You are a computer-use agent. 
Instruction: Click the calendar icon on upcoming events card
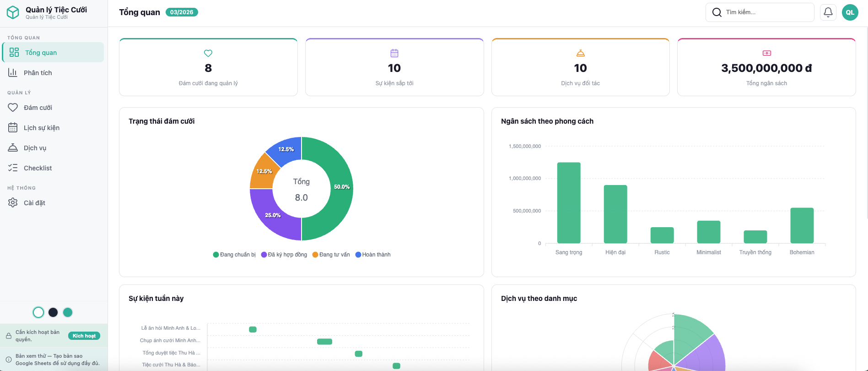(x=394, y=53)
